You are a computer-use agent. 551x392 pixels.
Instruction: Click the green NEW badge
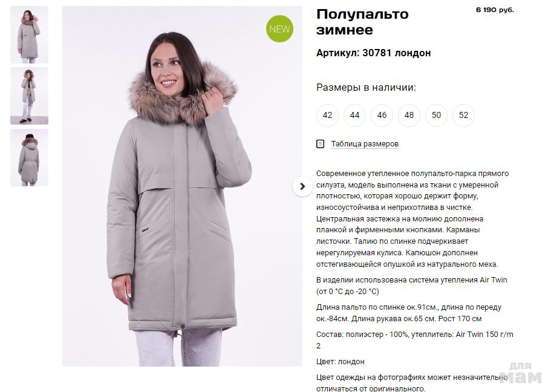279,29
